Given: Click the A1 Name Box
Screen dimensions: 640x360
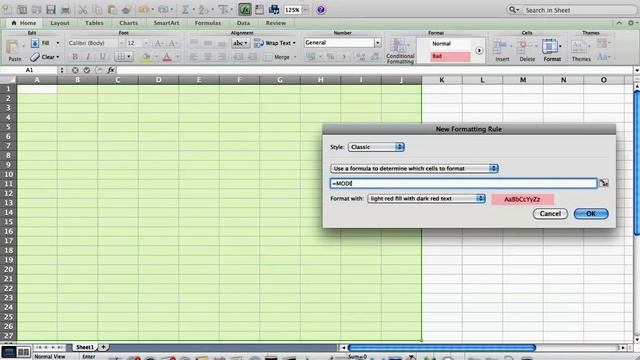Looking at the screenshot, I should pos(29,70).
